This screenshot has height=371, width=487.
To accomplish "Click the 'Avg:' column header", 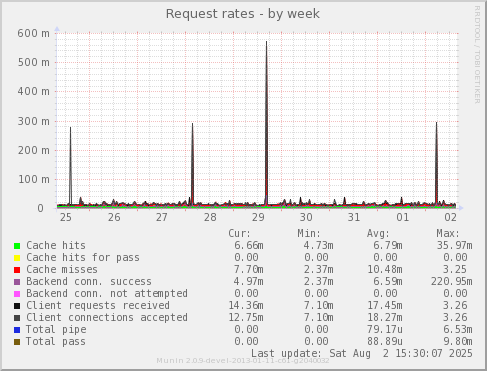I will pos(378,233).
